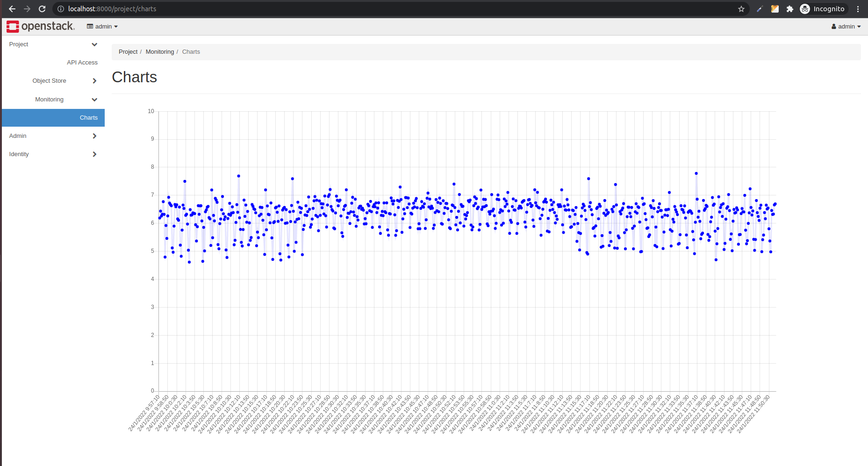Select the Charts sidebar item
This screenshot has width=868, height=466.
(x=53, y=118)
